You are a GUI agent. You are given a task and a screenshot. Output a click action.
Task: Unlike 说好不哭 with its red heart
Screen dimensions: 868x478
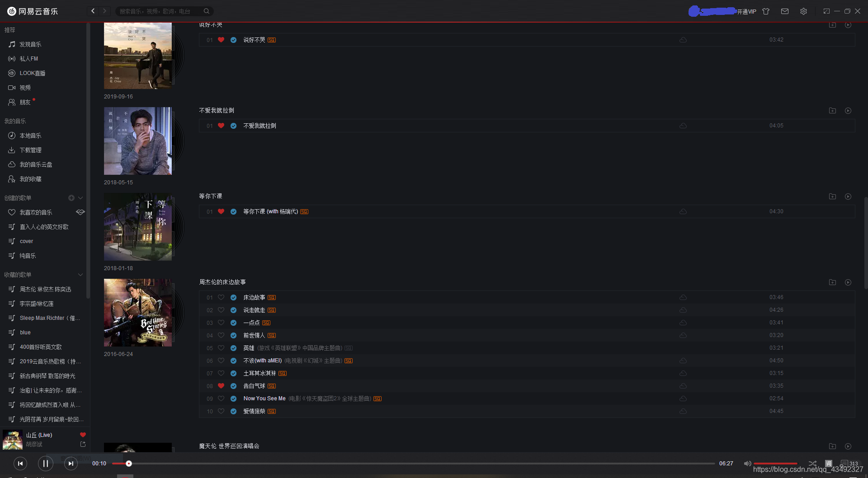tap(221, 40)
